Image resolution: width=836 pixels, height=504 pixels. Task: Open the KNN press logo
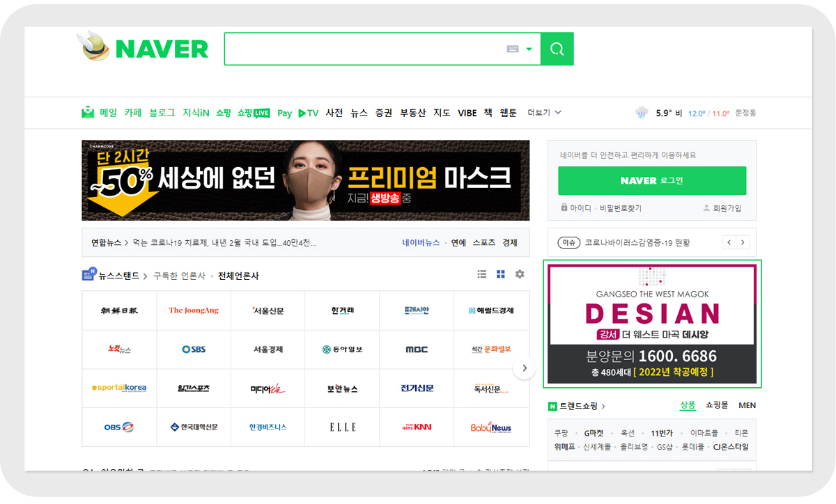(417, 427)
